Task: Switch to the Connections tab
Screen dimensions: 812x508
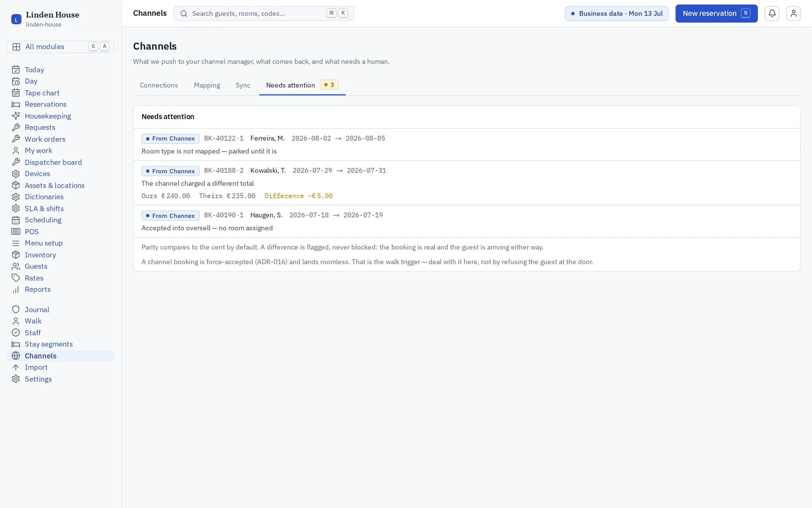Action: pos(159,85)
